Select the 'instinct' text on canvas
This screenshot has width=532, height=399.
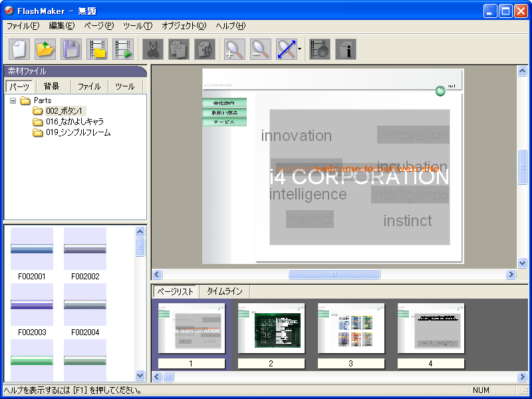click(x=408, y=221)
